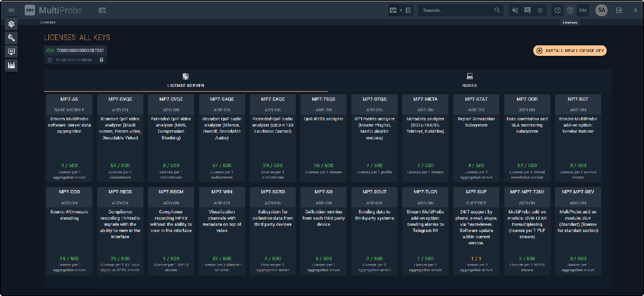Click Install New License Key button
The image size is (644, 296).
point(570,51)
